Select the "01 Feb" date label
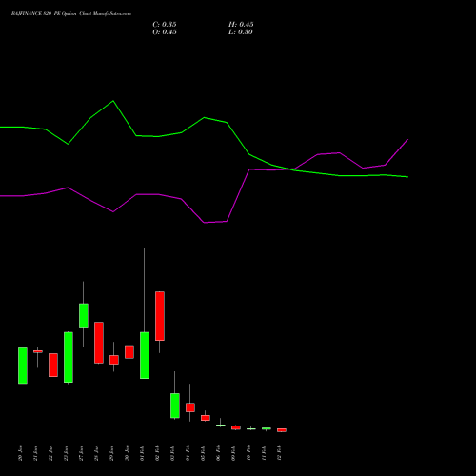The width and height of the screenshot is (476, 476). [x=143, y=453]
